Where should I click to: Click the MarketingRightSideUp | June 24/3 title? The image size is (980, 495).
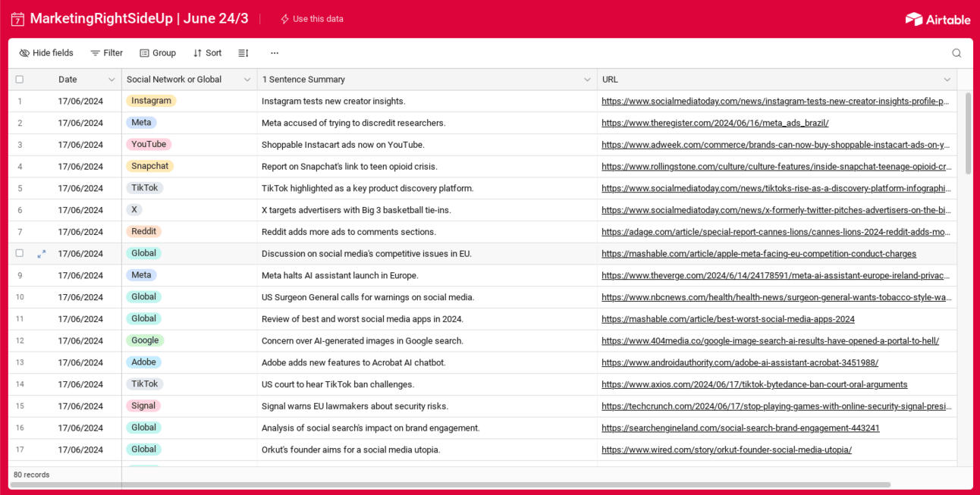click(139, 19)
